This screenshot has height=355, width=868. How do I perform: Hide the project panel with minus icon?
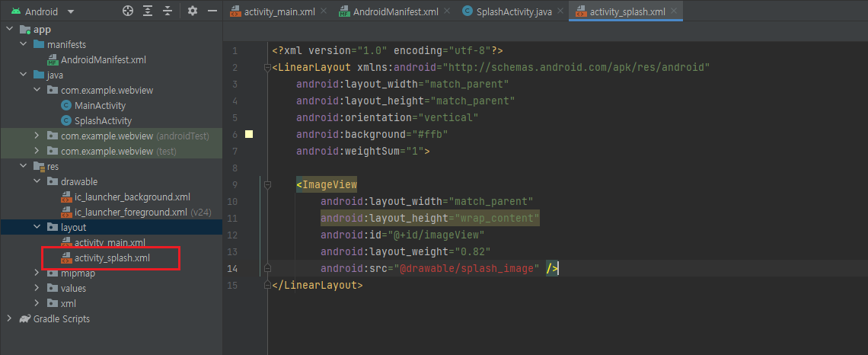[x=212, y=11]
